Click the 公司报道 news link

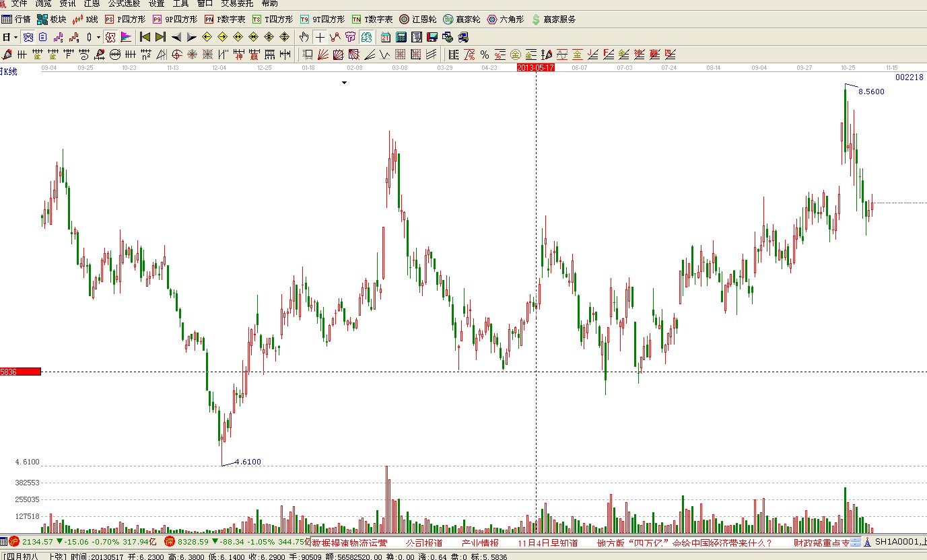pos(423,542)
